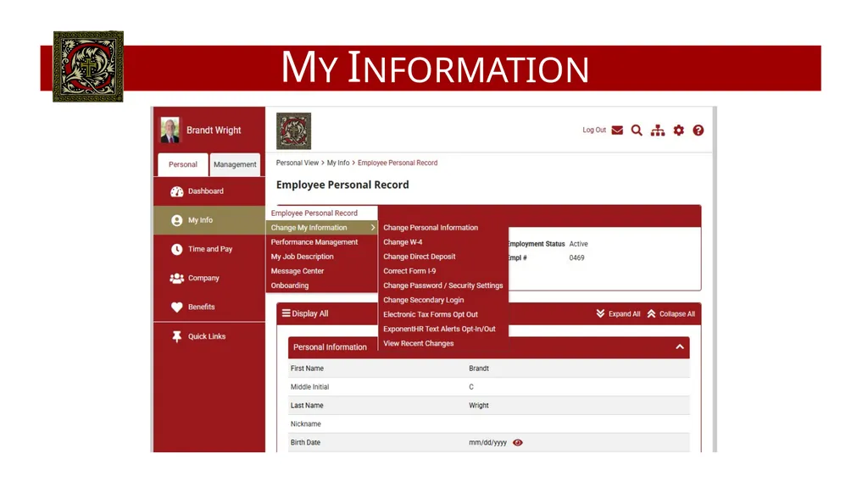Click the company logo beside Log Out

(x=293, y=131)
